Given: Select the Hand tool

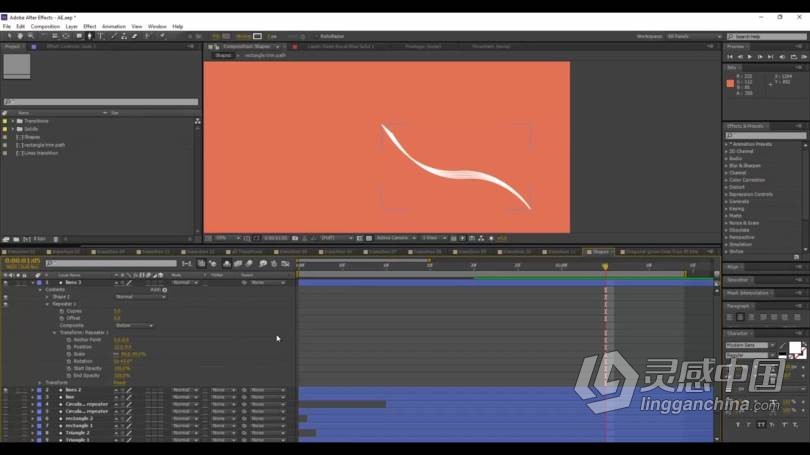Looking at the screenshot, I should coord(20,36).
